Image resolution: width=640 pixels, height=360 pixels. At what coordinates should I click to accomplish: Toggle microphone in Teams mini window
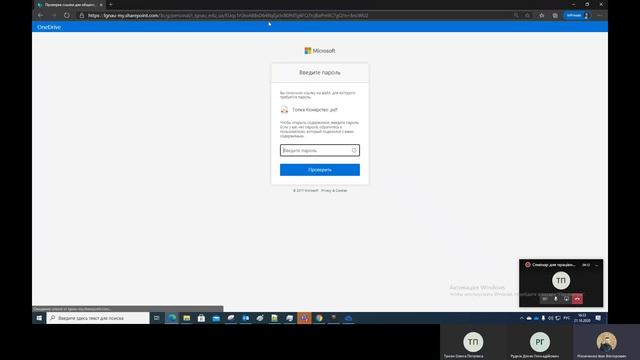[x=556, y=299]
